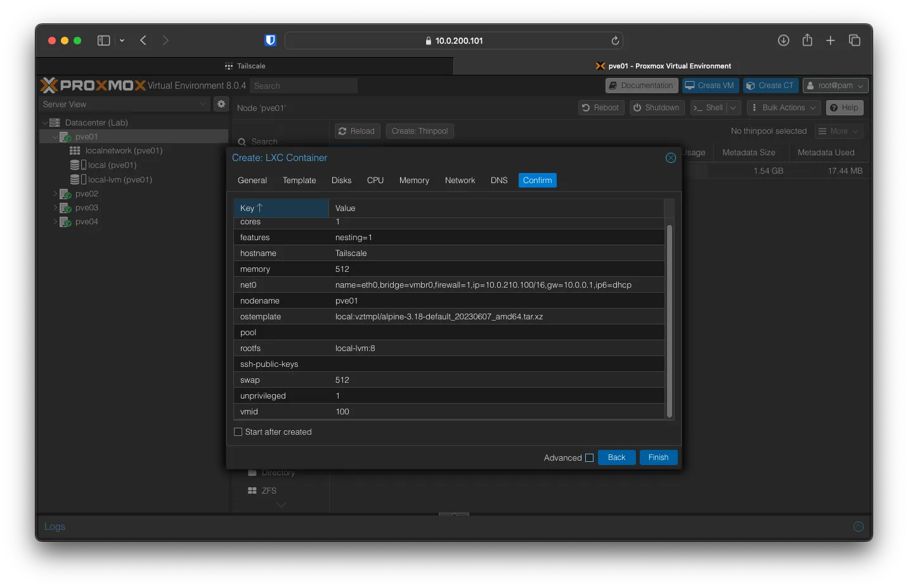908x588 pixels.
Task: Select local (pve01) storage
Action: click(112, 165)
